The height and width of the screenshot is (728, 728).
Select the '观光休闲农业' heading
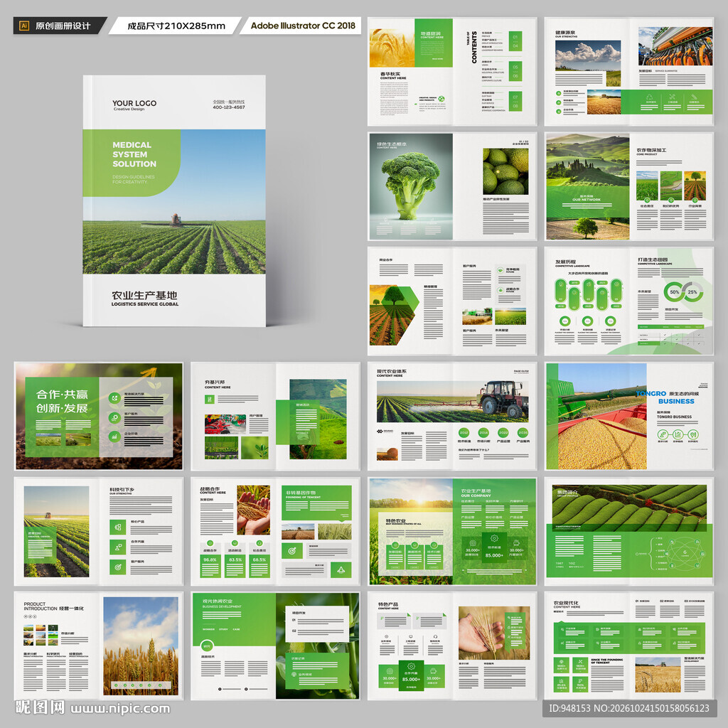pyautogui.click(x=218, y=601)
